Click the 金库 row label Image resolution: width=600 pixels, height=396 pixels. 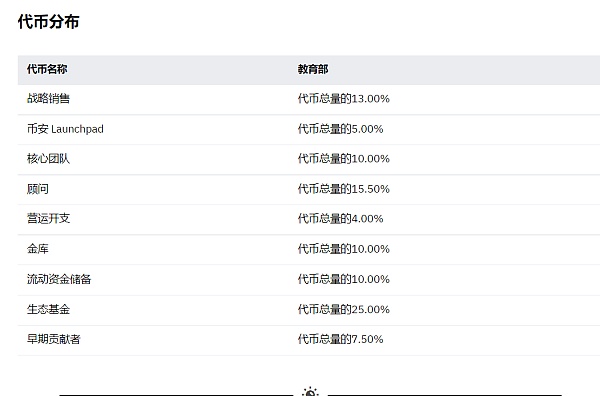tap(38, 249)
